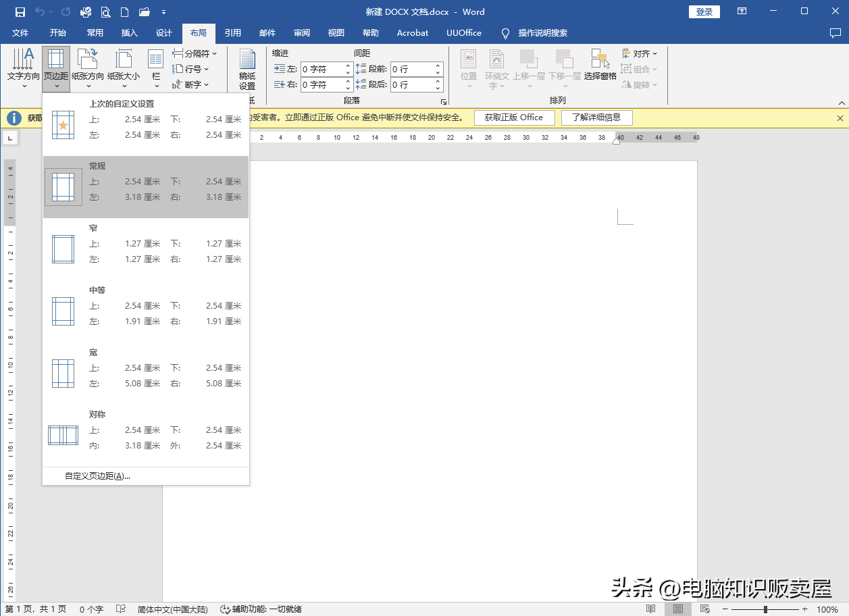Viewport: 849px width, 616px height.
Task: Open Paper Orientation (纸张方向) menu
Action: [88, 68]
